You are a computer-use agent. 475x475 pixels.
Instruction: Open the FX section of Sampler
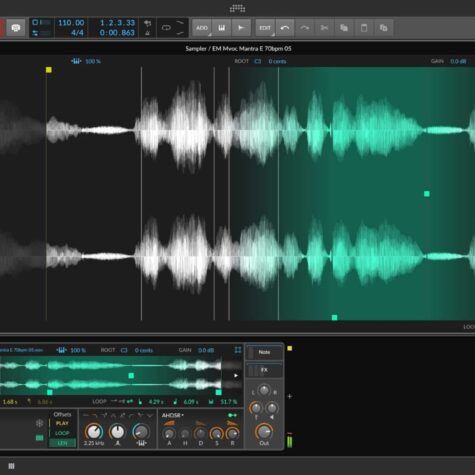coord(265,370)
